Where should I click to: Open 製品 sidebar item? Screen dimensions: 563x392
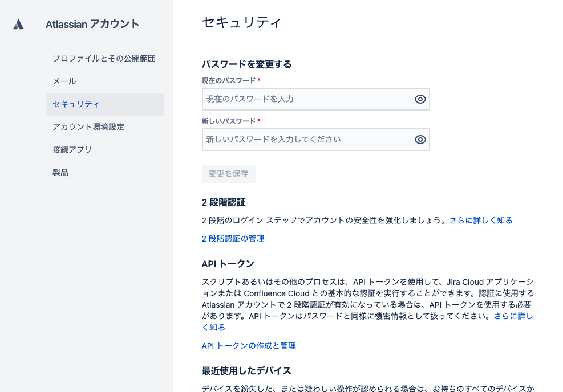point(60,173)
